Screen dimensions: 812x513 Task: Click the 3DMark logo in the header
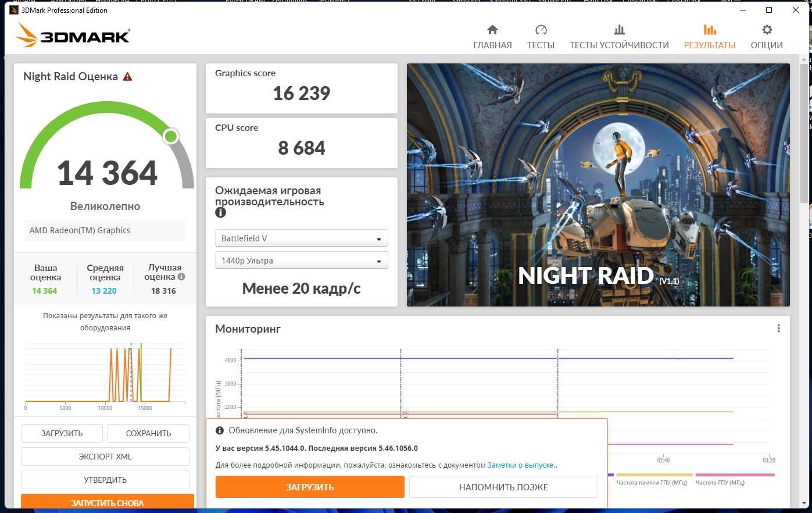(73, 35)
